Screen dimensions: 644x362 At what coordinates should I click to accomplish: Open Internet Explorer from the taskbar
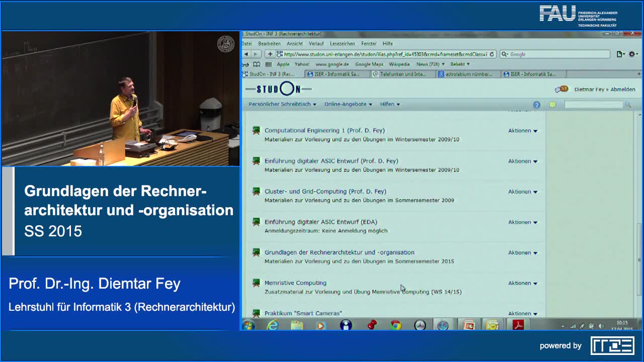coord(272,325)
